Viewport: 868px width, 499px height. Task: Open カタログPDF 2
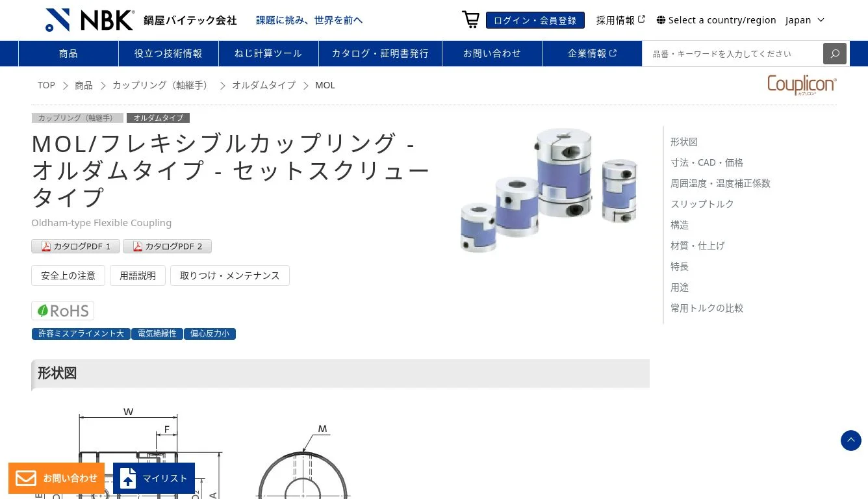[x=167, y=246]
